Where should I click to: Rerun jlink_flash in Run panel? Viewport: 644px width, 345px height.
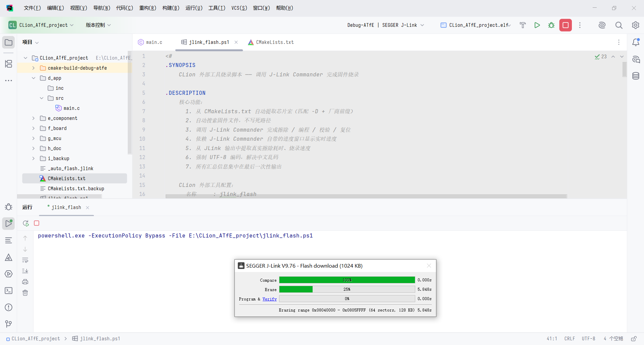[x=26, y=223]
